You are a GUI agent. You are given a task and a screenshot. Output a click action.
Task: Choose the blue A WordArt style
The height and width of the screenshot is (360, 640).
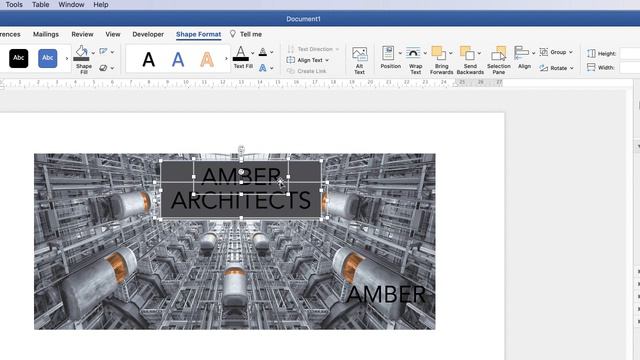tap(178, 60)
